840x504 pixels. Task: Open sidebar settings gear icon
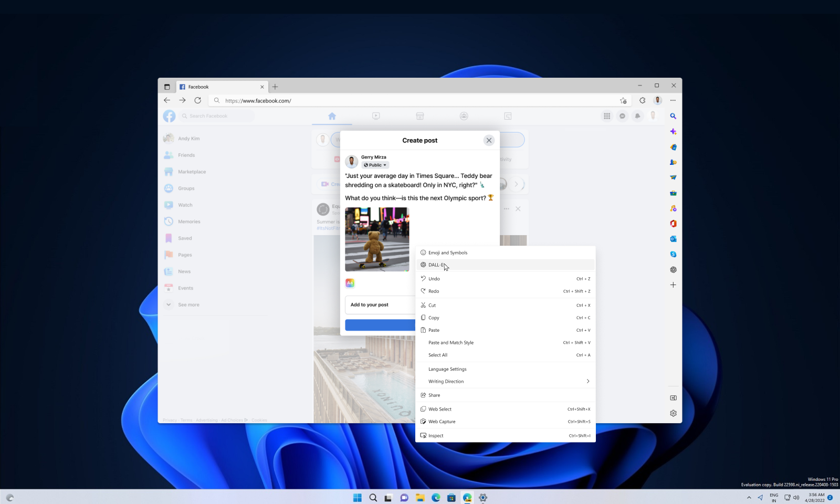(673, 413)
